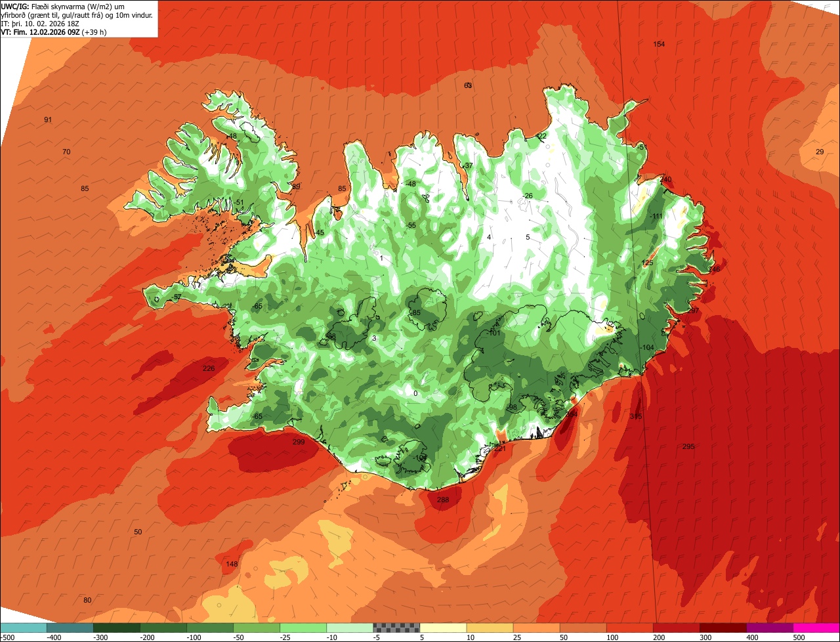
Task: Click the red-orange 100 to 200 legend swatch
Action: coord(629,628)
